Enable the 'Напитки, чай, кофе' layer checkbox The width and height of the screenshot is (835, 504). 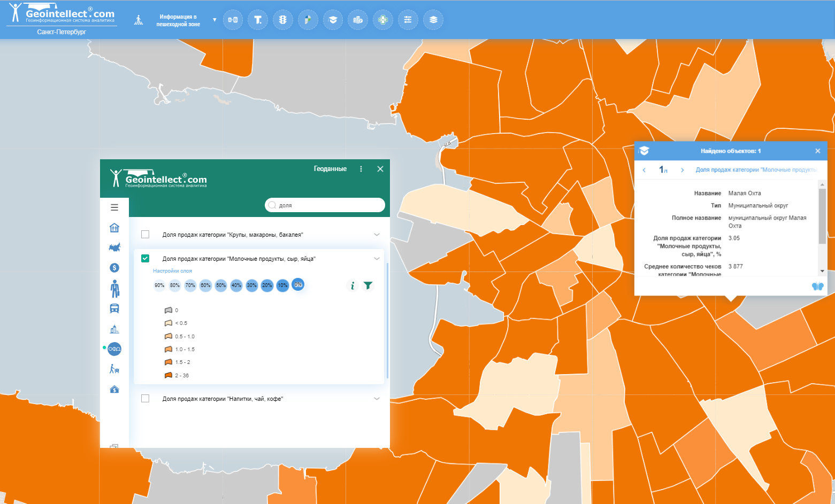(145, 399)
